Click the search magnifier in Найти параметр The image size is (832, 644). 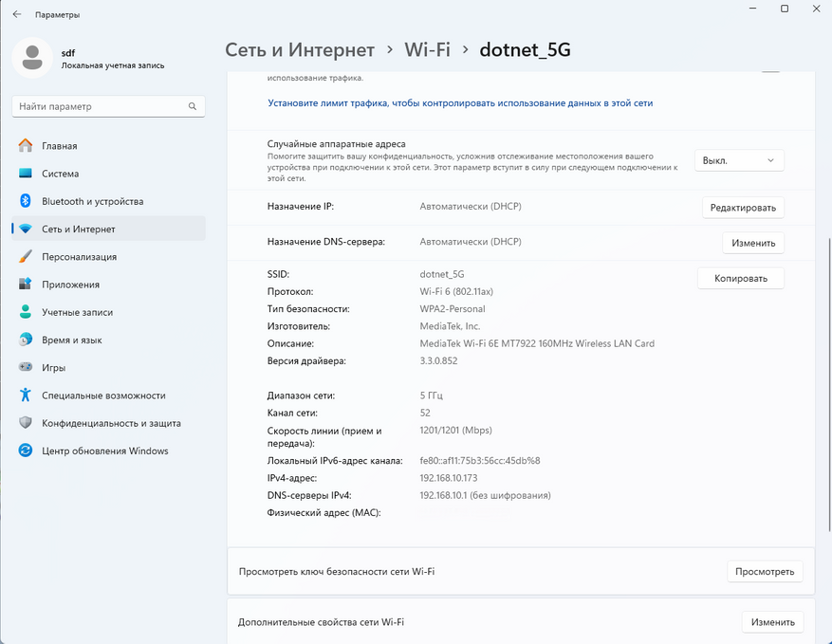(193, 107)
